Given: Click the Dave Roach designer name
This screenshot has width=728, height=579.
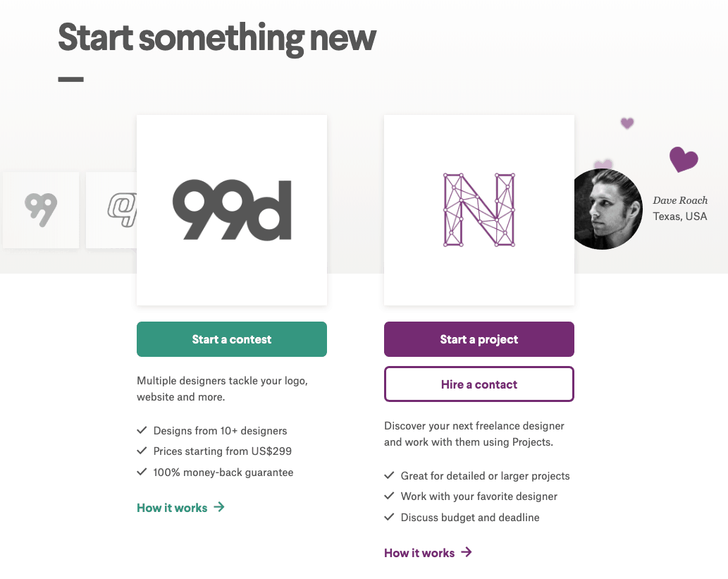Looking at the screenshot, I should (680, 200).
